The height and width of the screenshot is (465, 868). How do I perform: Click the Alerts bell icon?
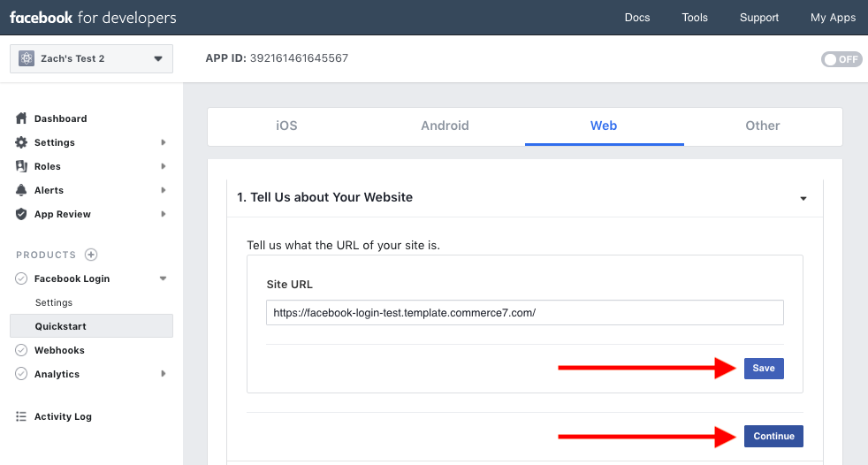pos(21,190)
